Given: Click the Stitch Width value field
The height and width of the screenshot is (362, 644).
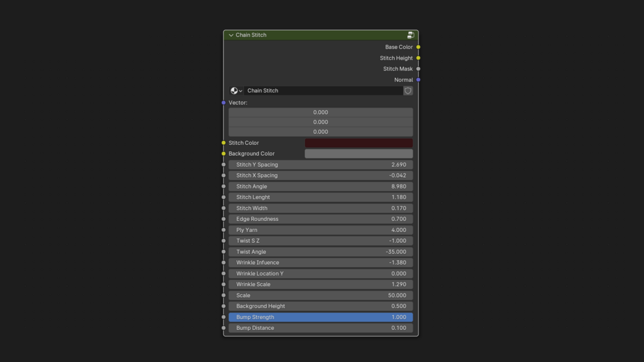Looking at the screenshot, I should (320, 208).
